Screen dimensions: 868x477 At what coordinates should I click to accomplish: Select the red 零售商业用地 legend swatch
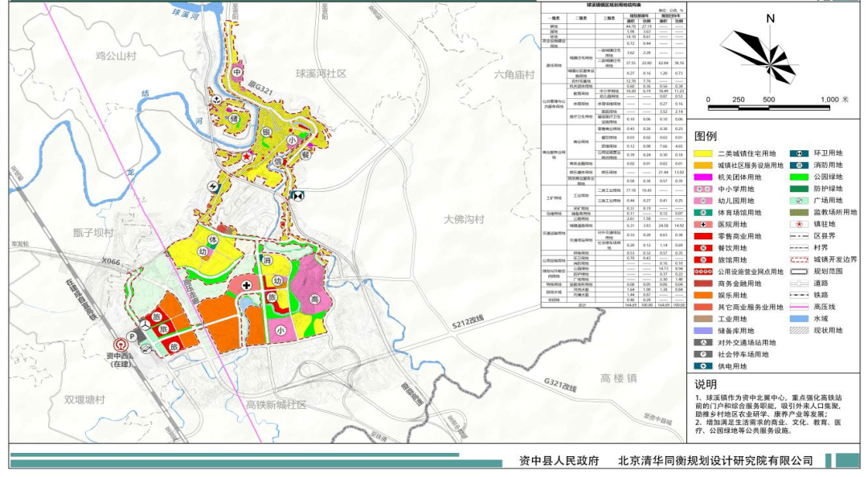[703, 236]
